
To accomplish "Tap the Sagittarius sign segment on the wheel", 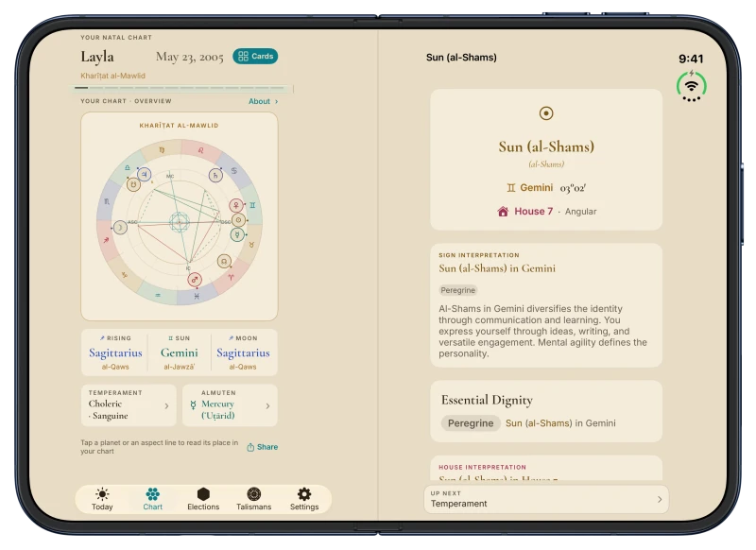I will pyautogui.click(x=106, y=240).
